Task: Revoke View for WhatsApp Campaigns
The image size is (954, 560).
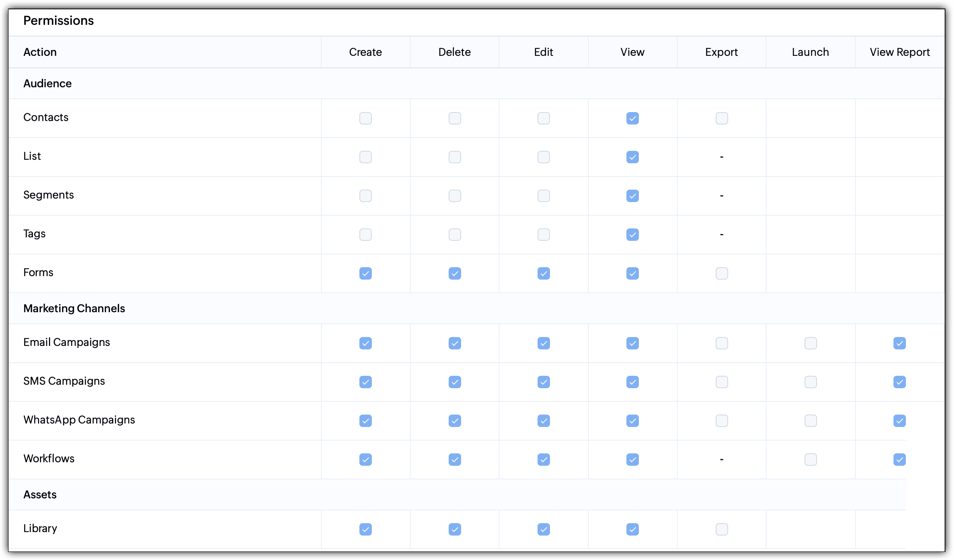Action: tap(632, 421)
